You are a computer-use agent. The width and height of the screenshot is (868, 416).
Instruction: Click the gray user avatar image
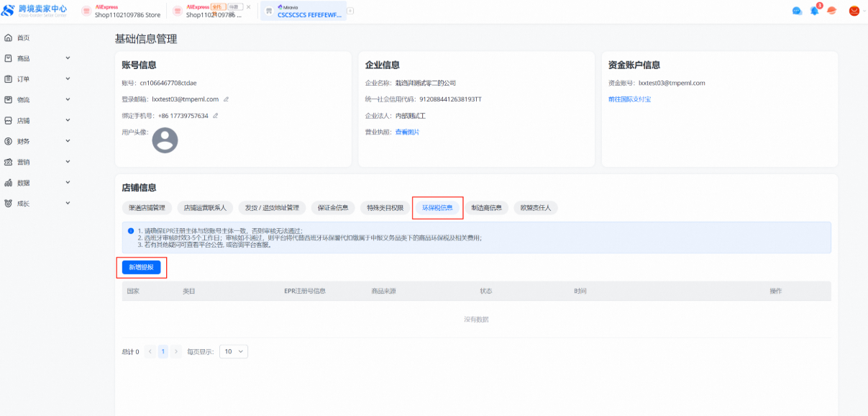[x=165, y=140]
